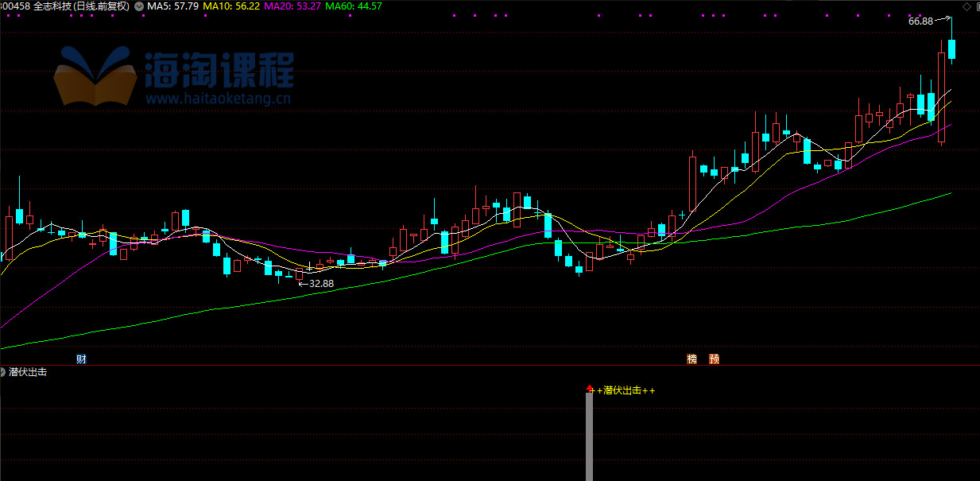980x481 pixels.
Task: Click the gray signal bar in the indicator panel
Action: tap(590, 437)
